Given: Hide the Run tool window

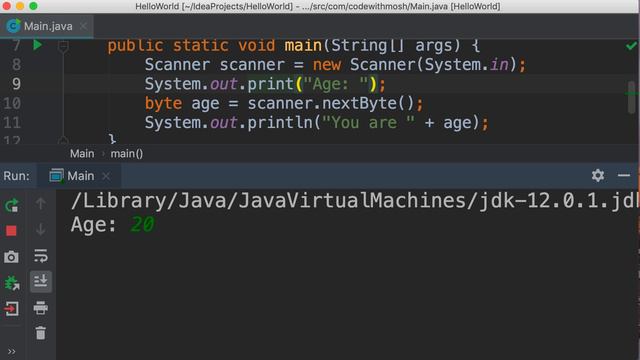Looking at the screenshot, I should (x=624, y=176).
